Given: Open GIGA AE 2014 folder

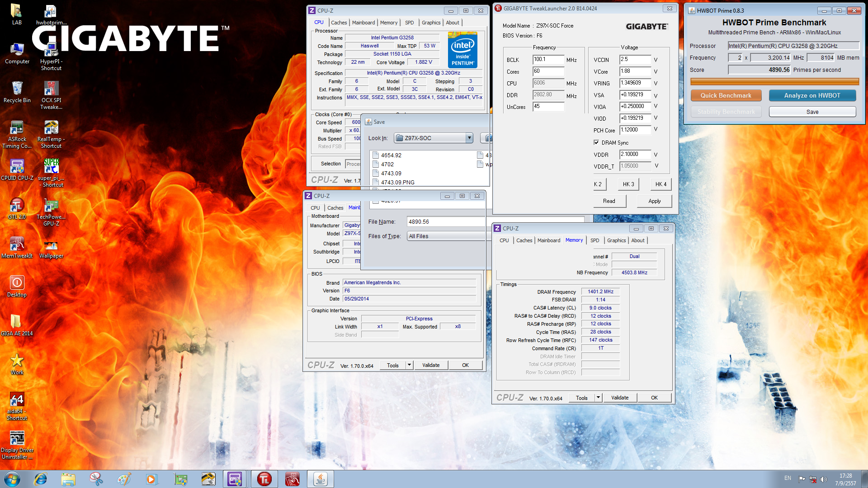Looking at the screenshot, I should 17,325.
